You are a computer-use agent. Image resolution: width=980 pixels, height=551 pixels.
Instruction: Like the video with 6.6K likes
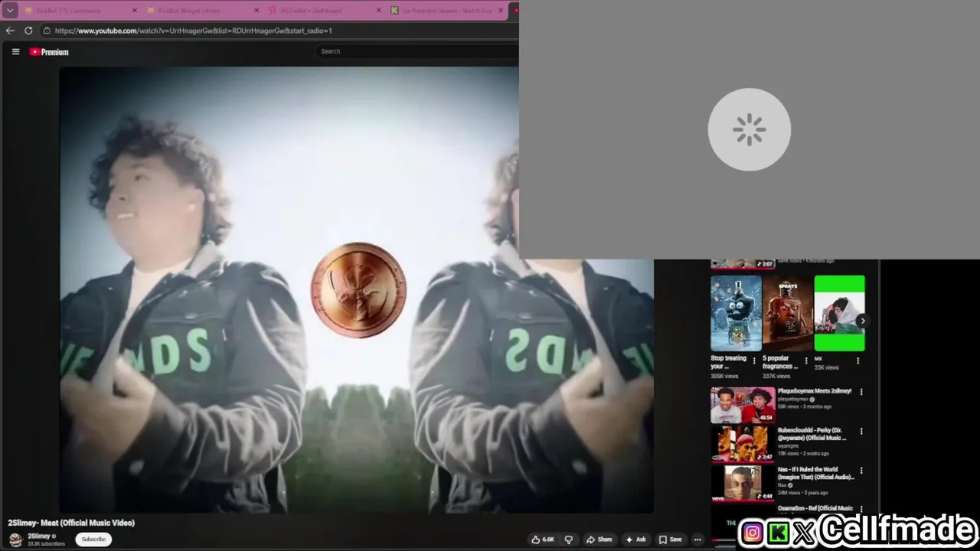pos(543,540)
